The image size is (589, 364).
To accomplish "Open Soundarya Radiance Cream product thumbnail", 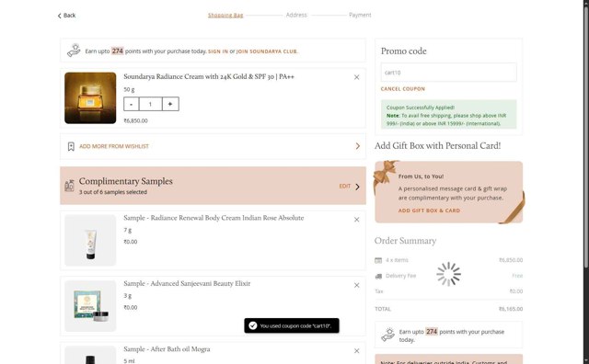I will tap(90, 98).
